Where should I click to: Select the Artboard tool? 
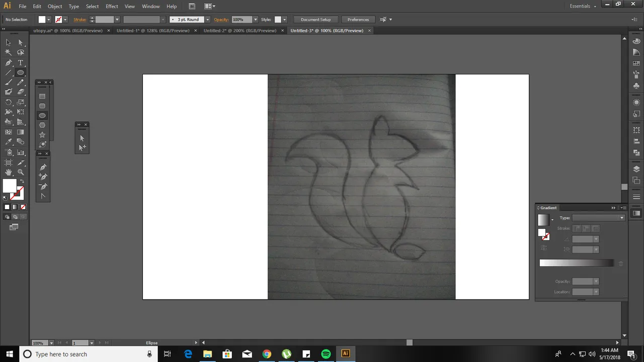pyautogui.click(x=9, y=162)
